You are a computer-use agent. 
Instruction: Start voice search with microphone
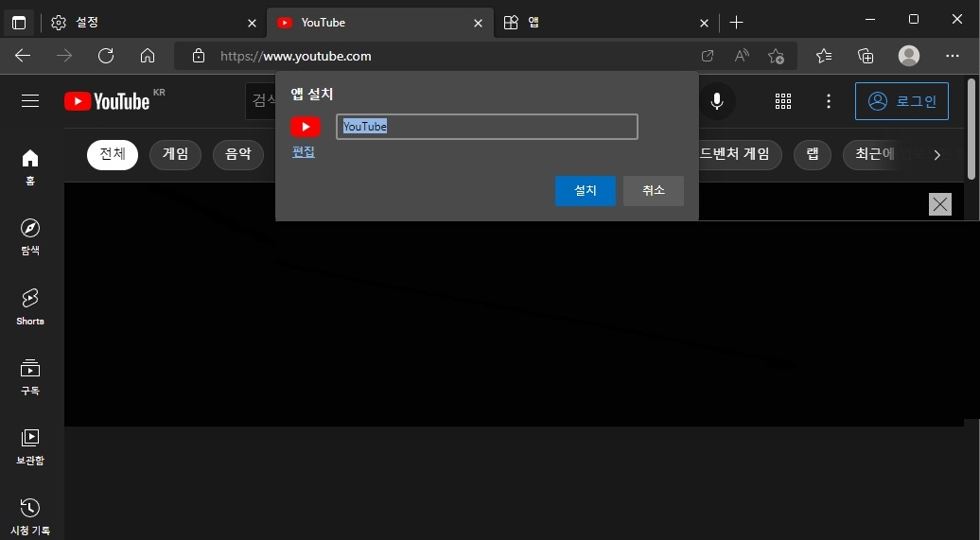[x=717, y=101]
